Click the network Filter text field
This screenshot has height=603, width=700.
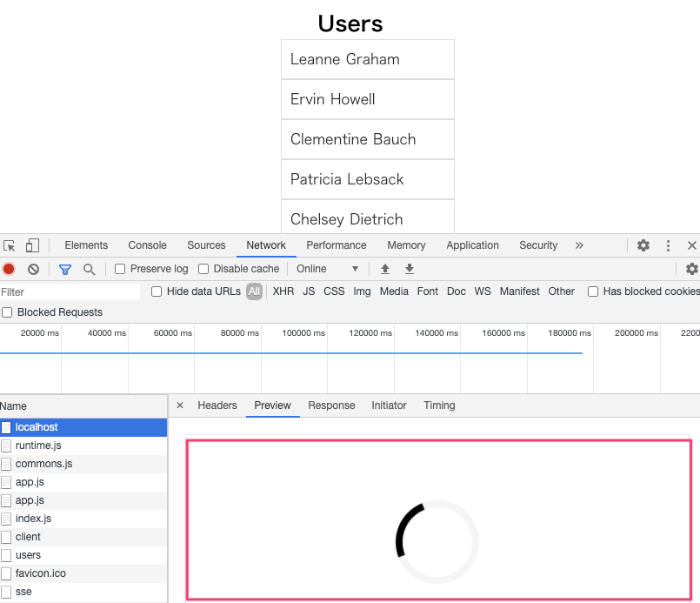70,291
